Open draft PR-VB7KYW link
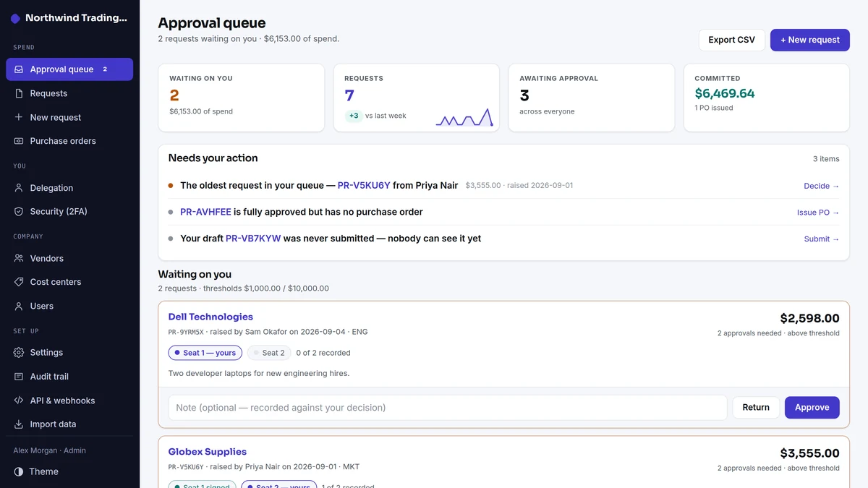The image size is (868, 488). (x=253, y=238)
